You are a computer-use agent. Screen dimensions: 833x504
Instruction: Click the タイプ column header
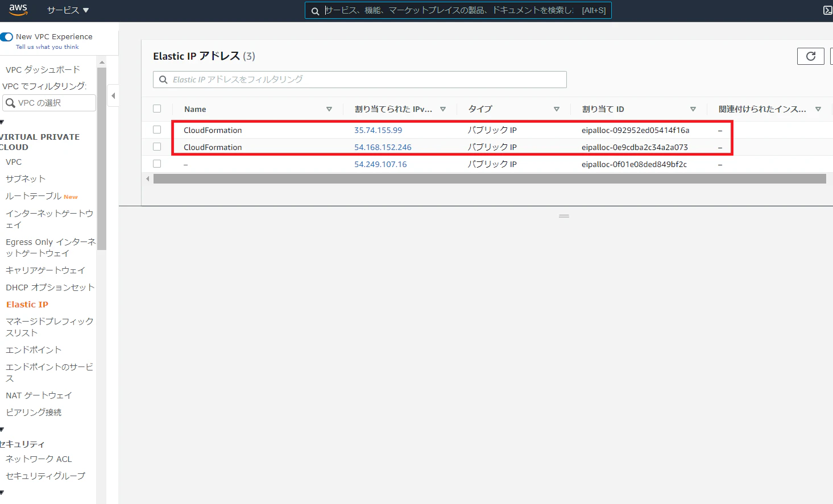(x=480, y=109)
